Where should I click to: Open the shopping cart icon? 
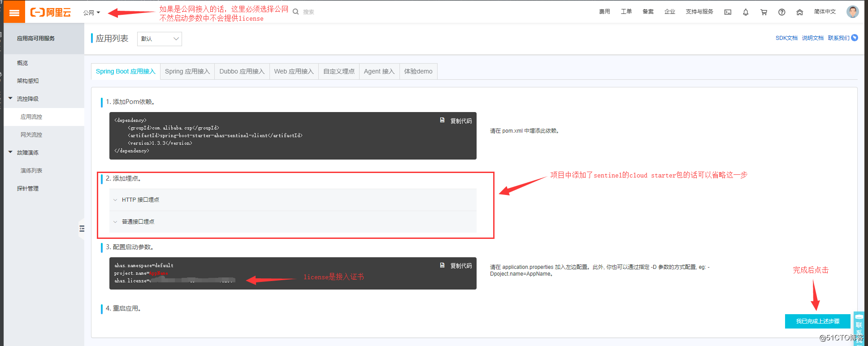click(764, 12)
